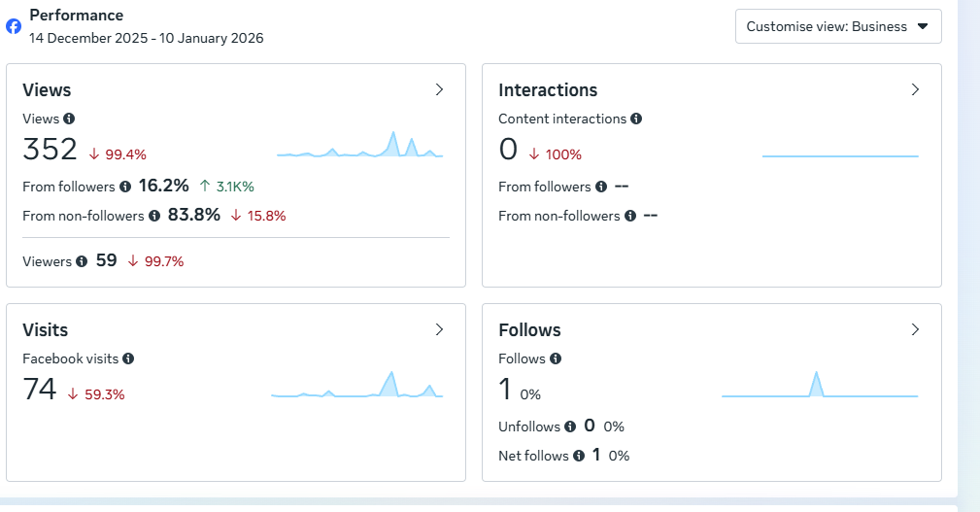Click info icon beside Views From followers

(125, 187)
